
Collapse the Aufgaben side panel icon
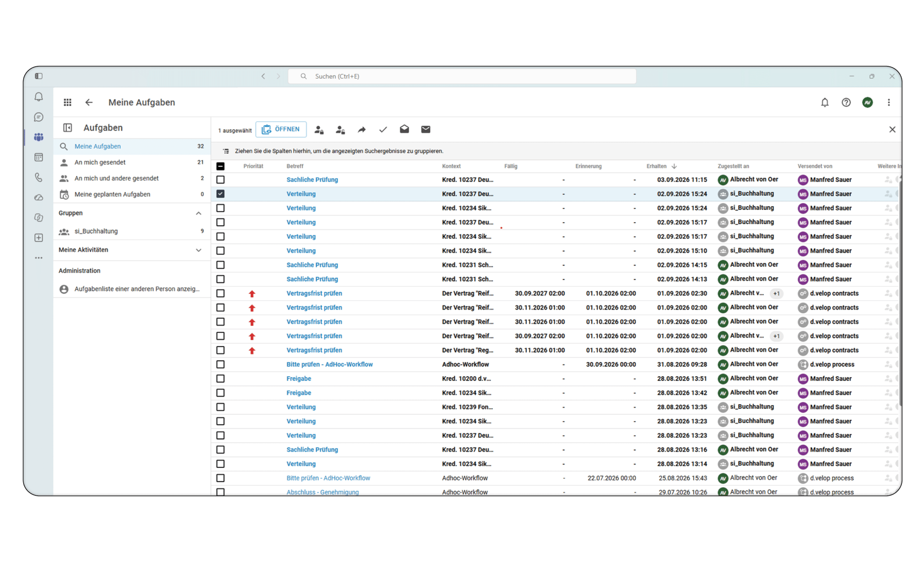[67, 128]
